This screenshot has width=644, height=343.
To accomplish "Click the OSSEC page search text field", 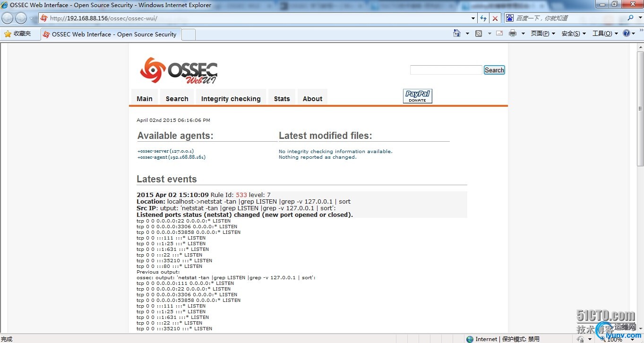I will pos(446,70).
